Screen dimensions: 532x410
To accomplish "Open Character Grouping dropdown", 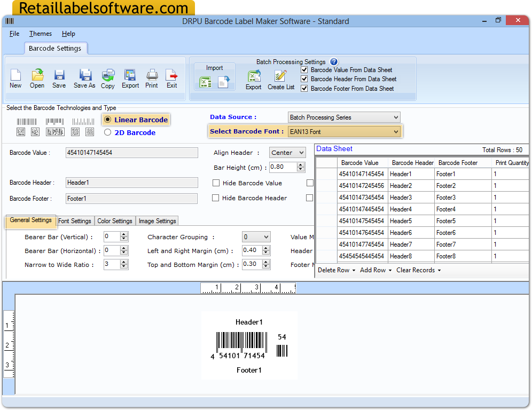I will coord(256,236).
